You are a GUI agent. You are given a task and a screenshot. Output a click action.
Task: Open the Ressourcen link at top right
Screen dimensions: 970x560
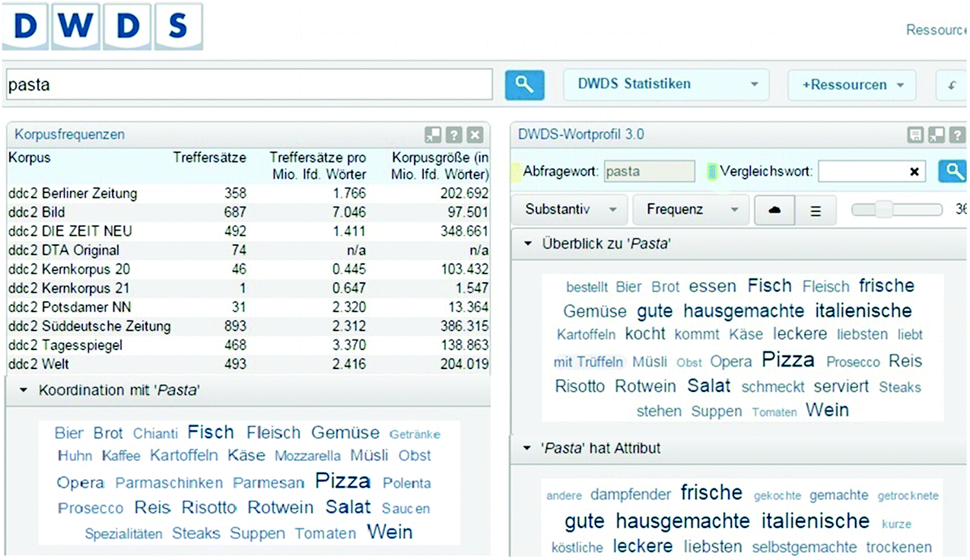937,30
